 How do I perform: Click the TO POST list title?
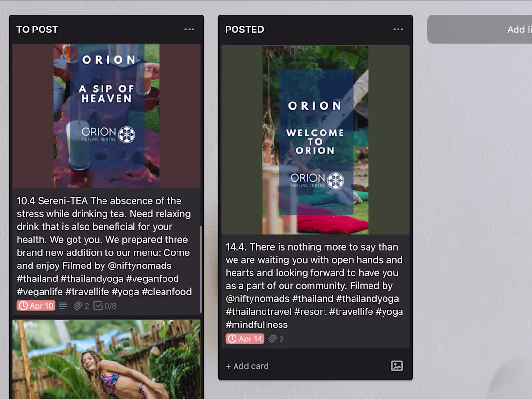pyautogui.click(x=37, y=30)
